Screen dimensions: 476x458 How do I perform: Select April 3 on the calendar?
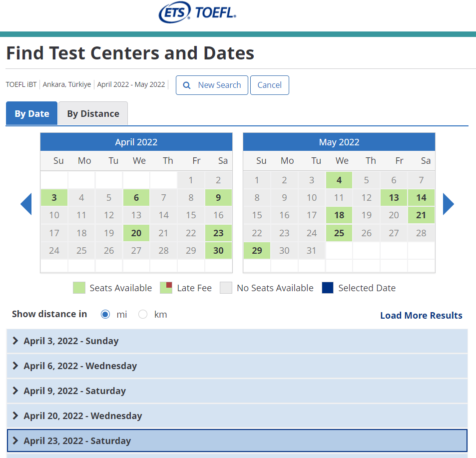[54, 198]
